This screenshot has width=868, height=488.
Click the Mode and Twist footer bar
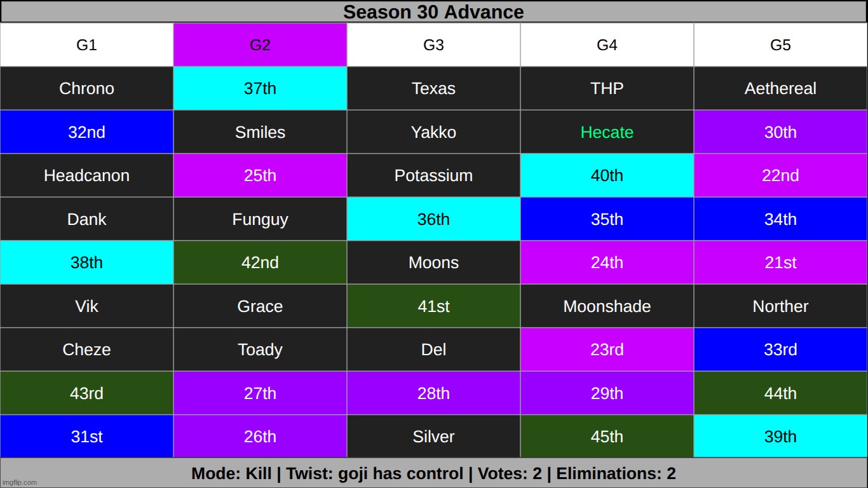click(434, 473)
